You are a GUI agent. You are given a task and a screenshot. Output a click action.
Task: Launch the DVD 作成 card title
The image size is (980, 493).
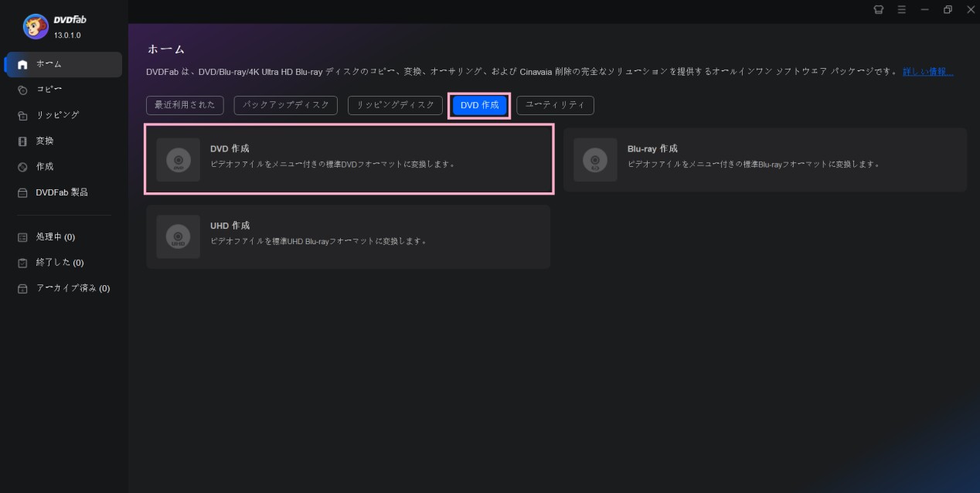(230, 148)
